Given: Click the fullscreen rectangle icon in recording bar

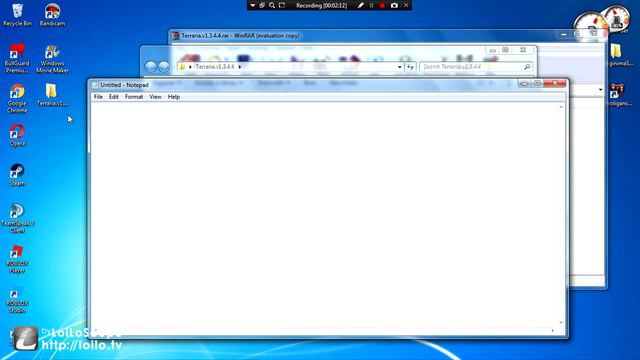Looking at the screenshot, I should (282, 5).
